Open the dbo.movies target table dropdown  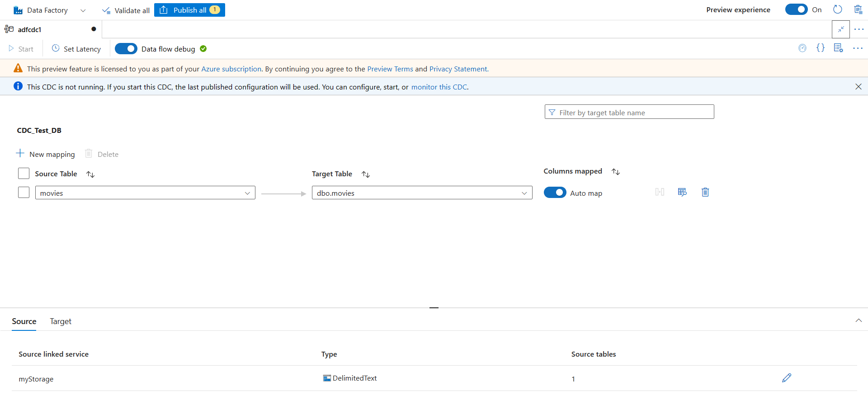524,193
